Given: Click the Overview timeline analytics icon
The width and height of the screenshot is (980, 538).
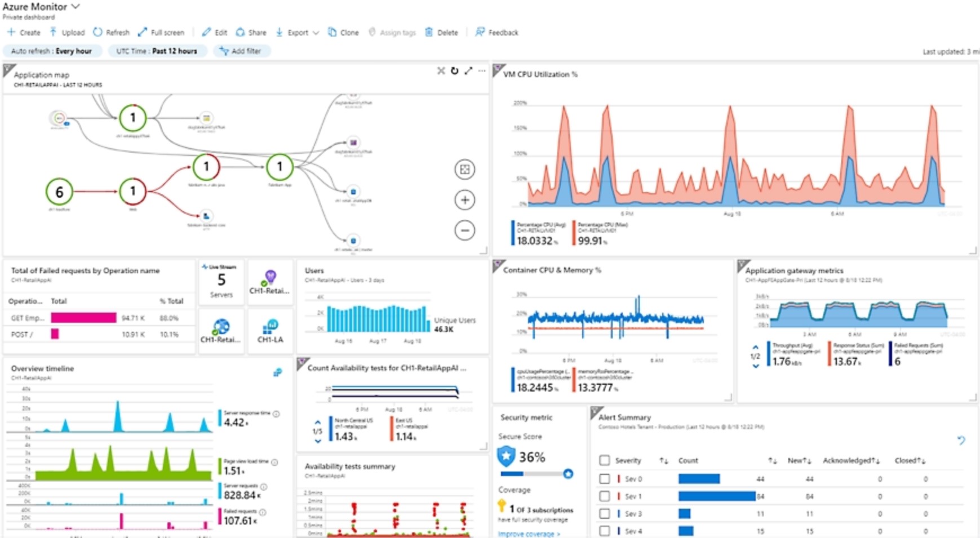Looking at the screenshot, I should pyautogui.click(x=277, y=372).
